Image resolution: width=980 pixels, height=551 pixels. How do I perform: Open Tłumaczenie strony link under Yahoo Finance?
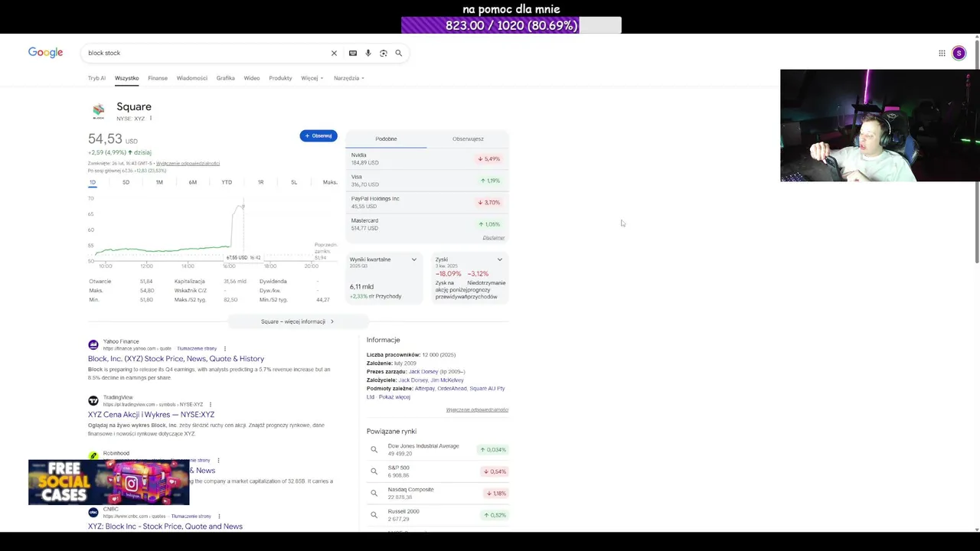197,349
